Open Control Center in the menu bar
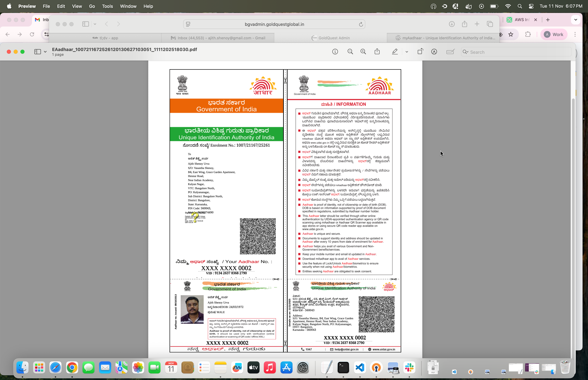Image resolution: width=588 pixels, height=380 pixels. 531,6
